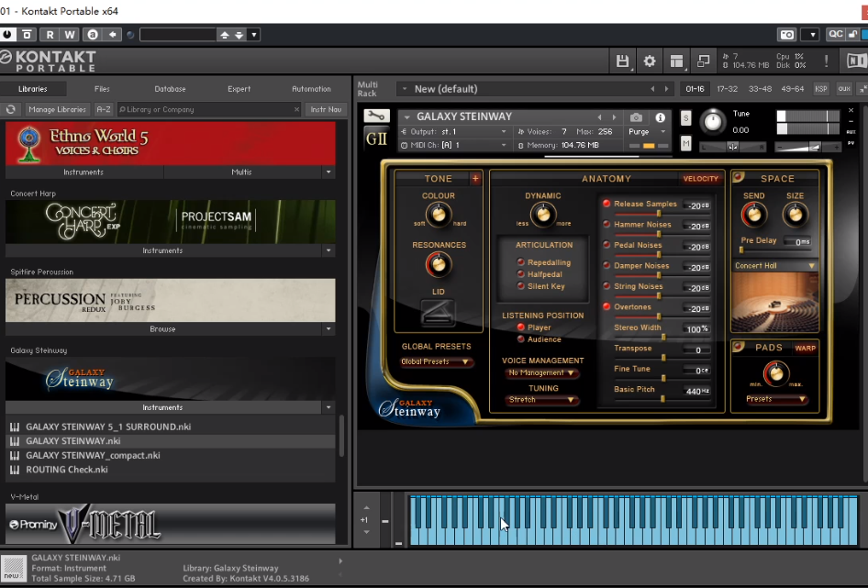The image size is (868, 588).
Task: Click Manage Libraries button
Action: coord(57,110)
